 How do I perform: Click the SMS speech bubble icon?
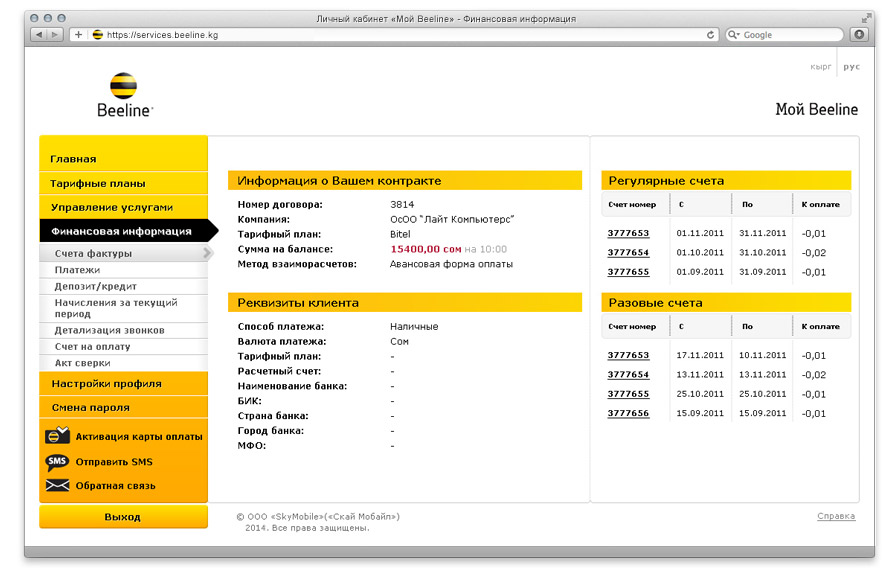(x=56, y=462)
